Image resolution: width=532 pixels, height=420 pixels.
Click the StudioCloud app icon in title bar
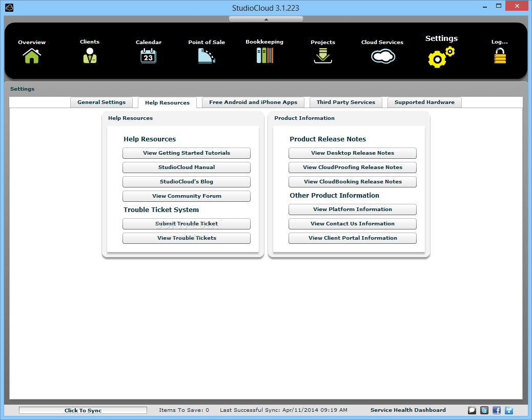click(x=9, y=8)
